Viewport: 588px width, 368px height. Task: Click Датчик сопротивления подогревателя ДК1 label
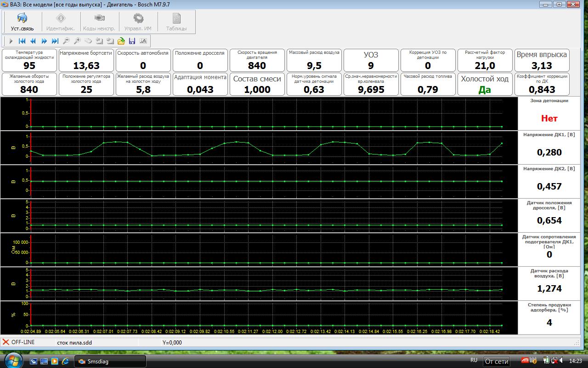[549, 241]
